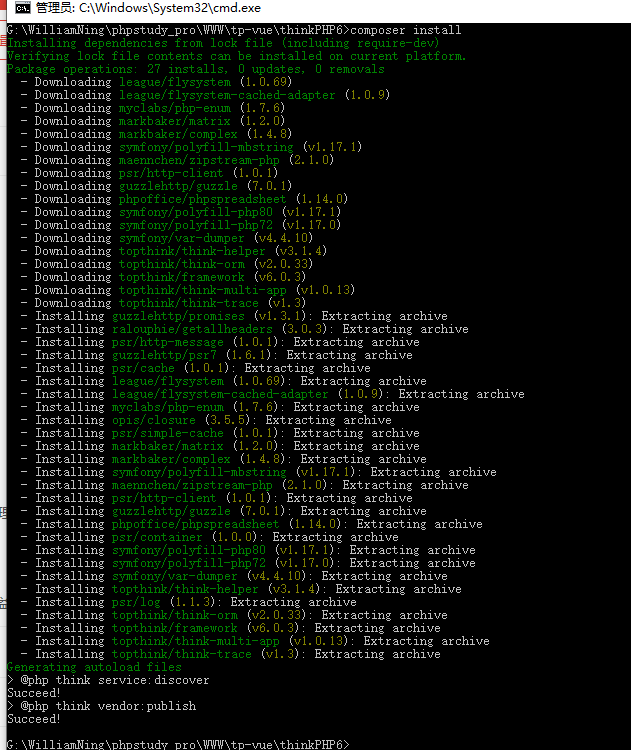Screen dimensions: 631x750
Task: Click the 'Installing league/flysystem-cached-adapter' line
Action: coord(272,394)
